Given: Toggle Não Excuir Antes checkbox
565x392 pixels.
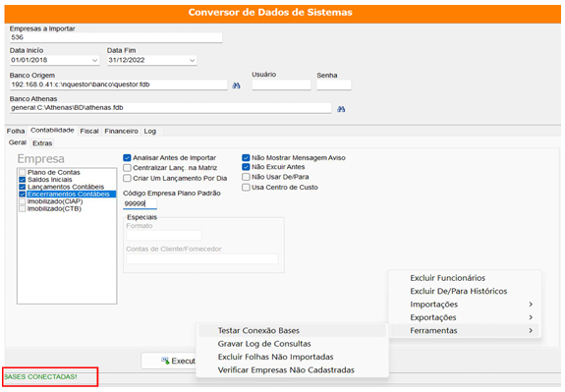Looking at the screenshot, I should pos(246,167).
